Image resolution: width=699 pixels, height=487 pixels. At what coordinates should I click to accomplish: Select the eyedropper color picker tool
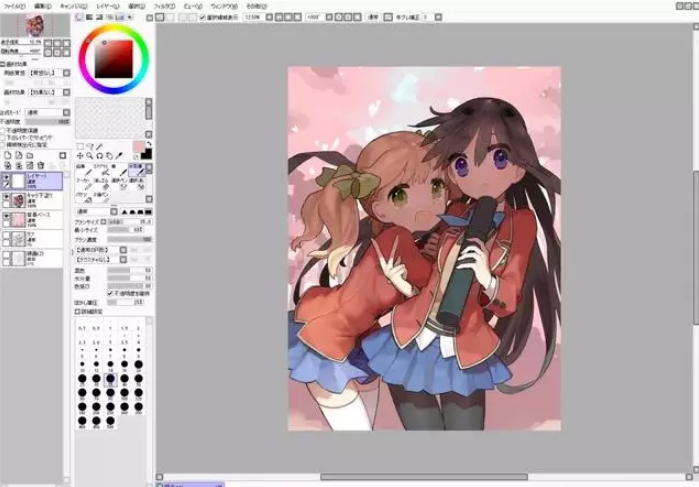pyautogui.click(x=119, y=156)
